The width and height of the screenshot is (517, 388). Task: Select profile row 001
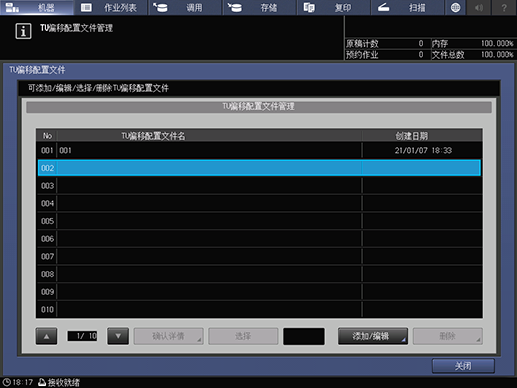tap(259, 150)
